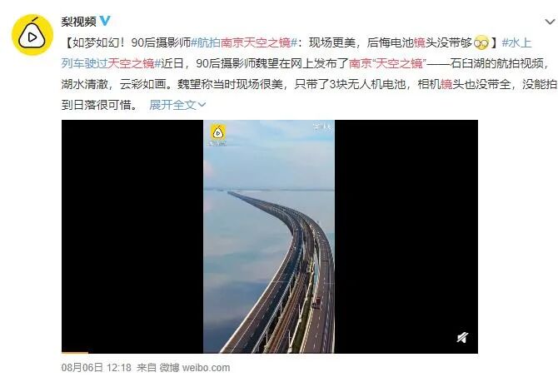Click the black left area of video player
The image size is (558, 392).
132,236
